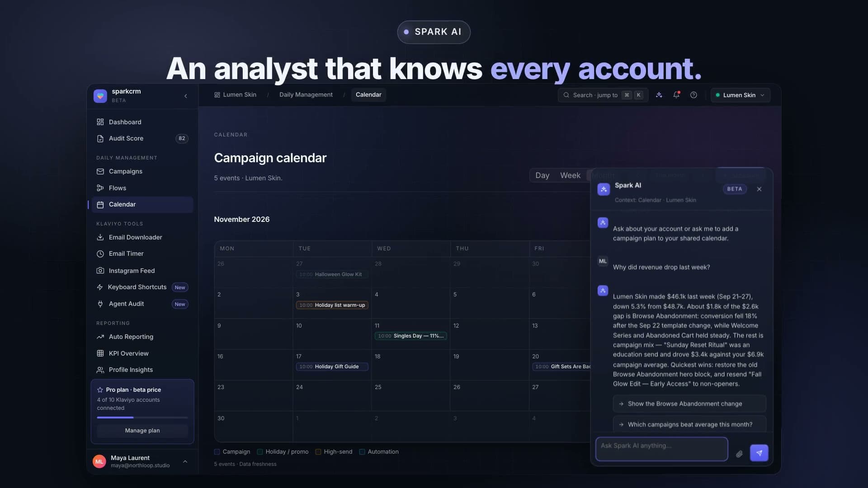Image resolution: width=868 pixels, height=488 pixels.
Task: Click the Lumen Skin breadcrumb
Action: 235,94
